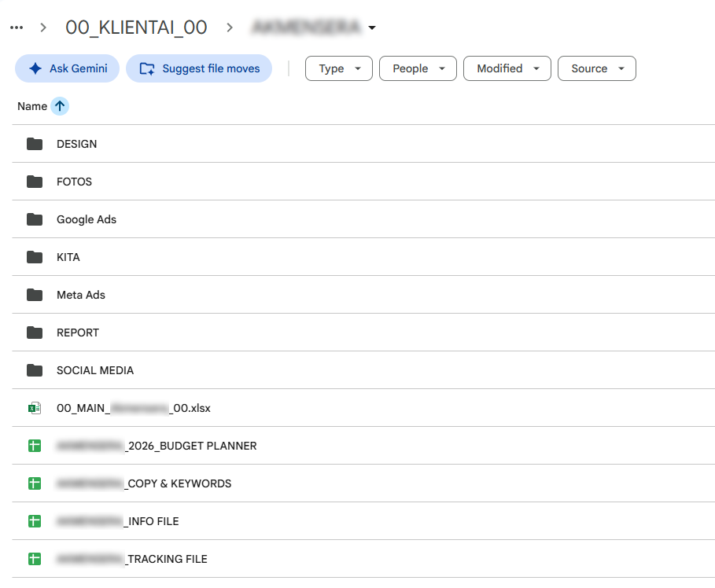Click the Sheets icon of 2026_BUDGET PLANNER
715x588 pixels.
point(35,446)
